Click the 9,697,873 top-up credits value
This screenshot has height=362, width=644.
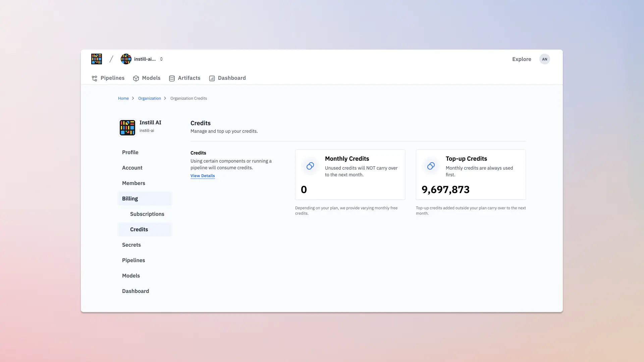[445, 190]
